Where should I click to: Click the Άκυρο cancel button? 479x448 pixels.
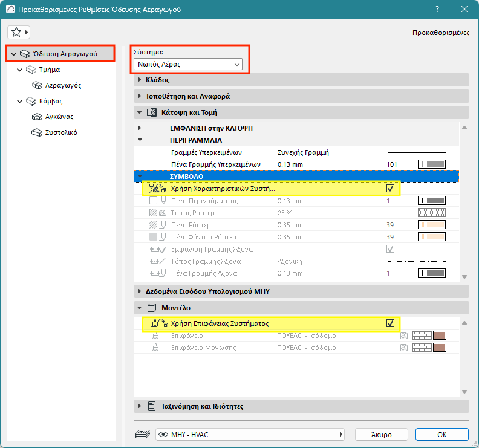(x=381, y=435)
